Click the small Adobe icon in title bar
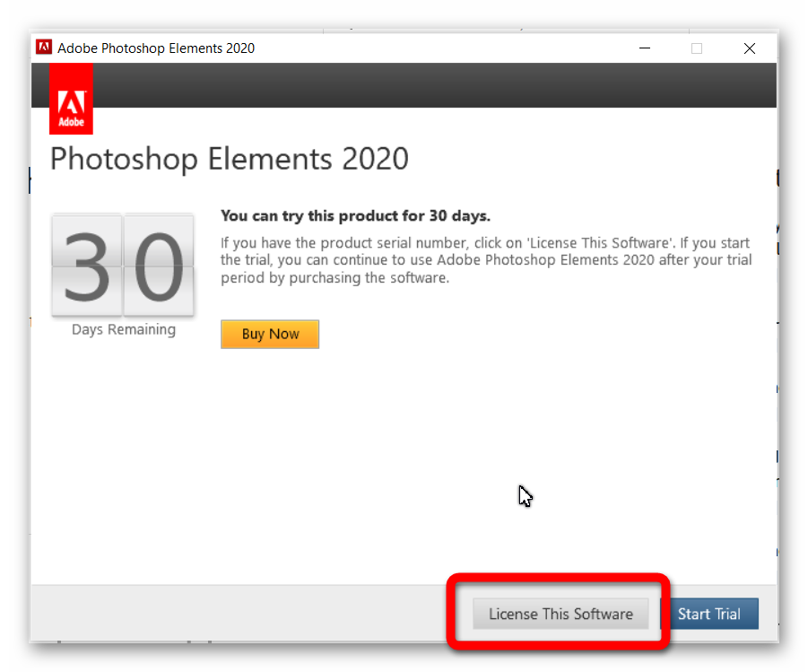808x672 pixels. 44,48
